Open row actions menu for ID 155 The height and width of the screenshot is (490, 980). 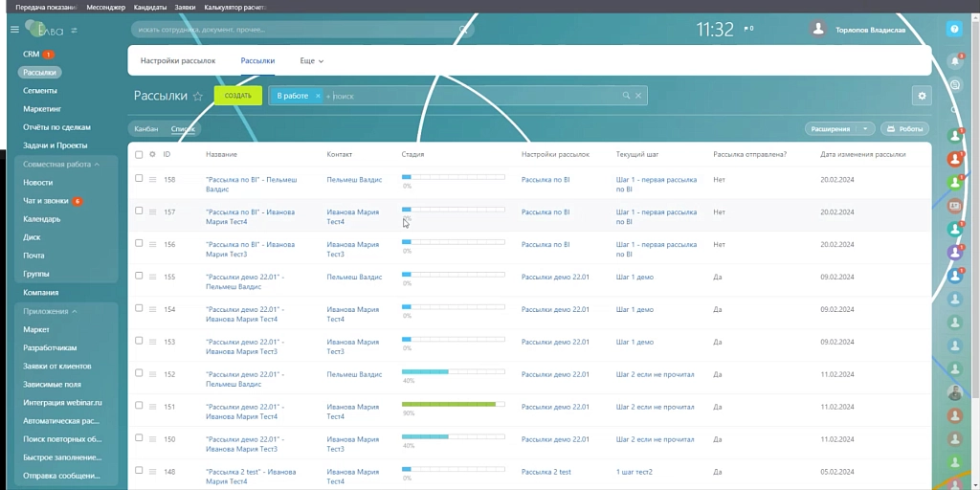[152, 277]
